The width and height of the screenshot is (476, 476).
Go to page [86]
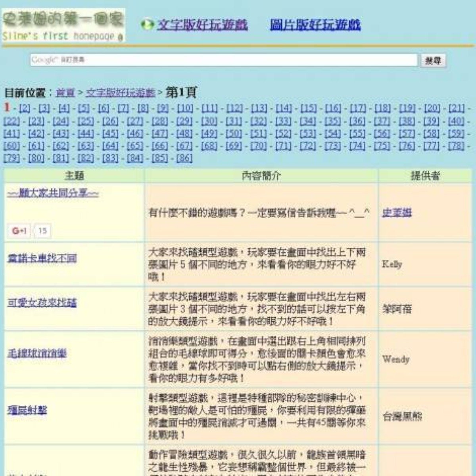click(184, 158)
